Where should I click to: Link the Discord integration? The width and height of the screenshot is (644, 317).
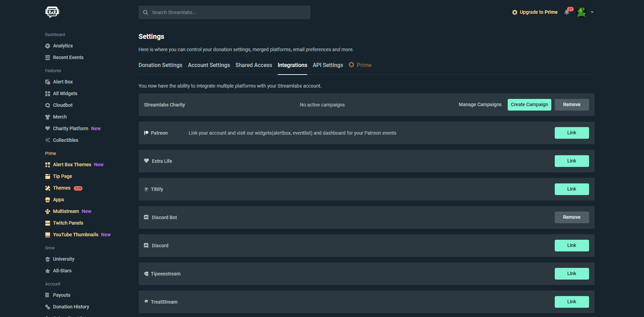tap(572, 246)
